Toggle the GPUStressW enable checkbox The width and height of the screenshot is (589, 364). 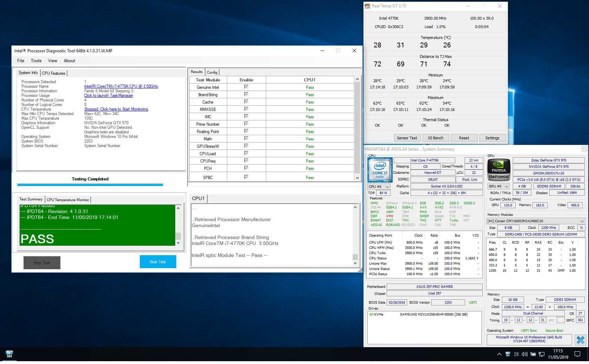[x=246, y=146]
